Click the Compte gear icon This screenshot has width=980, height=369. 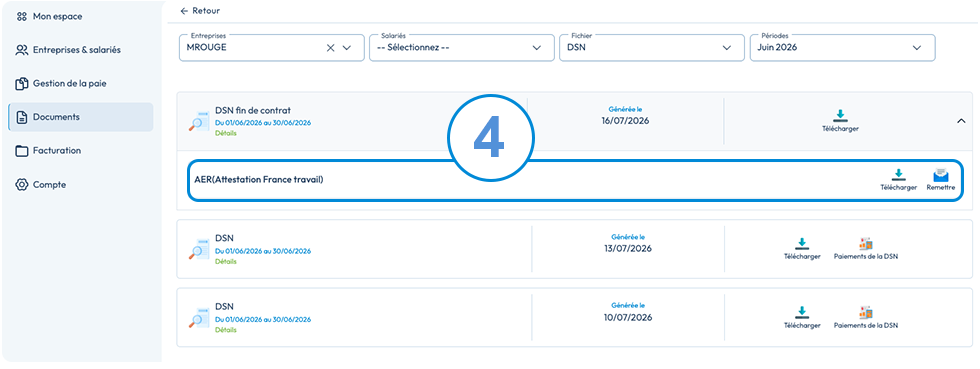[22, 184]
